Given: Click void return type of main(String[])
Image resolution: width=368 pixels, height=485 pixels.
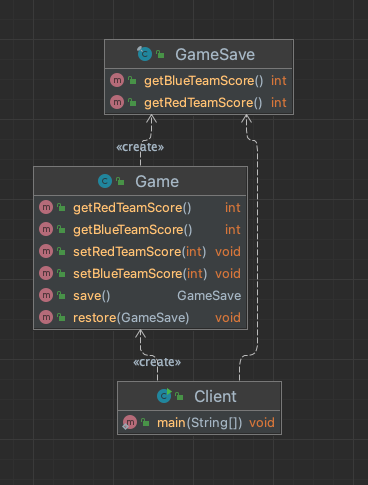Looking at the screenshot, I should 262,423.
